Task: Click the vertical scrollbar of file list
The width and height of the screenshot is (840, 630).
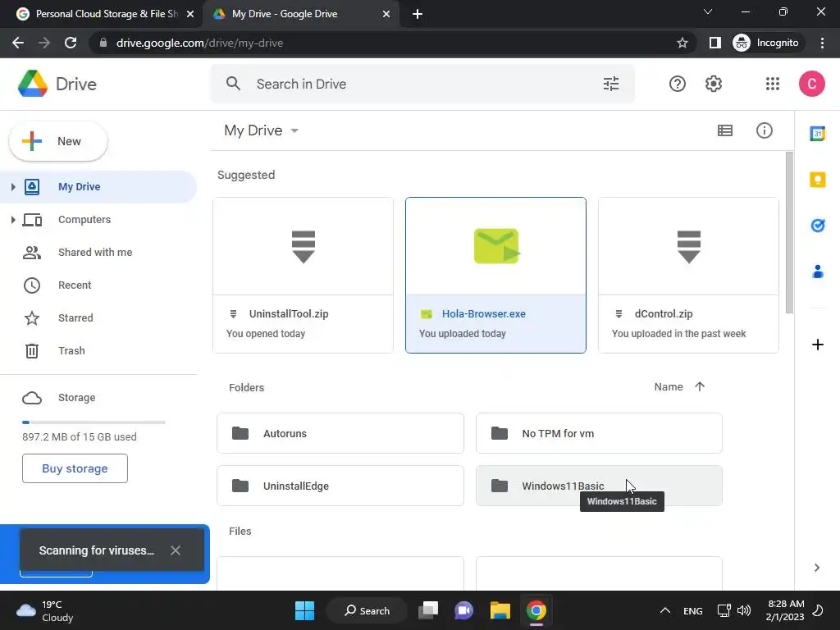Action: pos(788,232)
